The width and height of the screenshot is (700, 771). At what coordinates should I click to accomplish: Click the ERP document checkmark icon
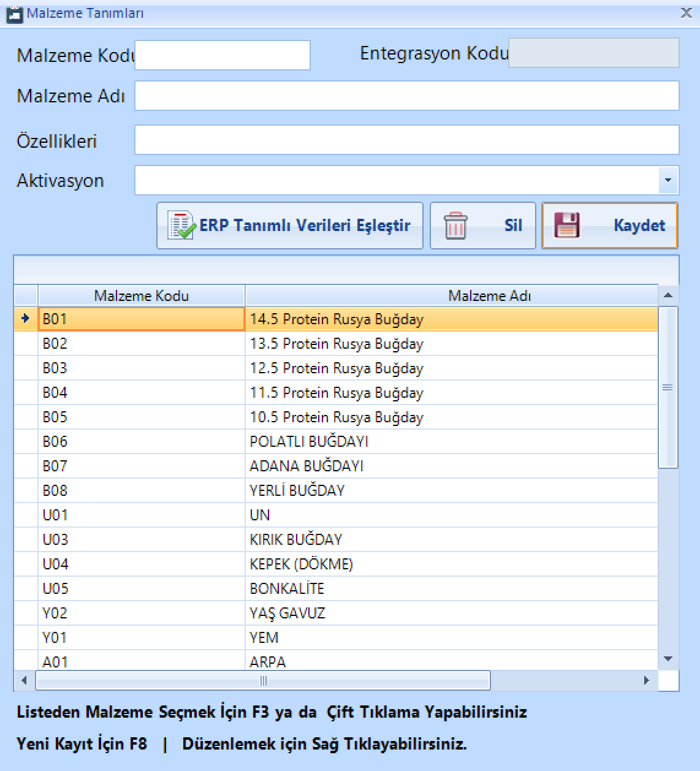(181, 226)
